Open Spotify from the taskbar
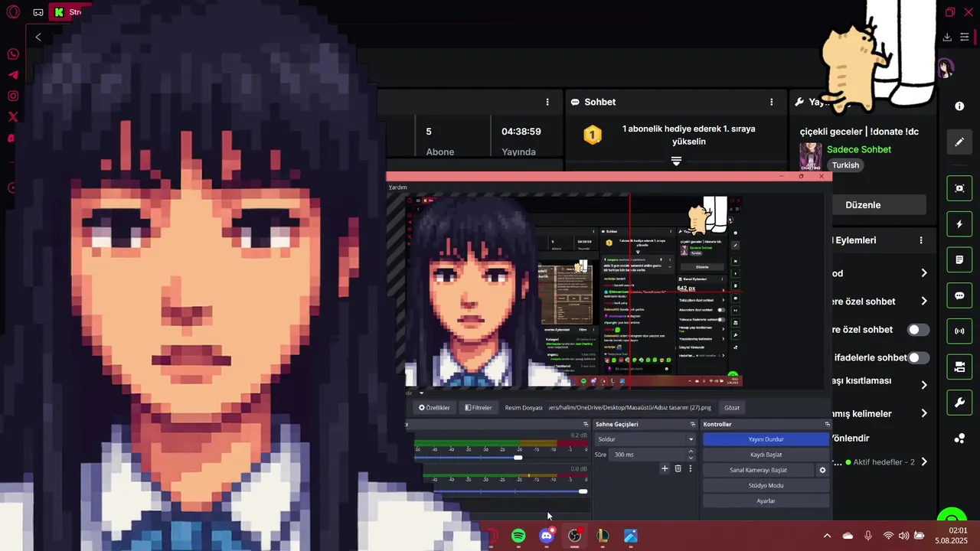The image size is (980, 551). (518, 536)
